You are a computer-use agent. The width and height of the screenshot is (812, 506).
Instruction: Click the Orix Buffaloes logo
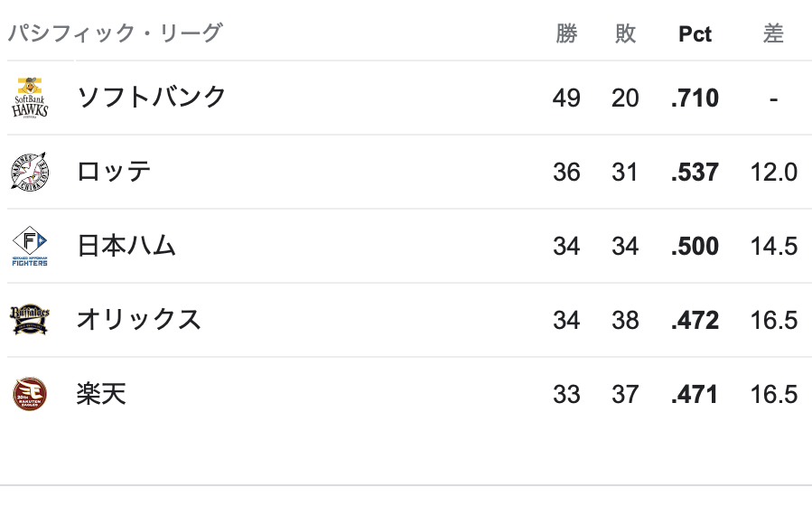point(30,320)
